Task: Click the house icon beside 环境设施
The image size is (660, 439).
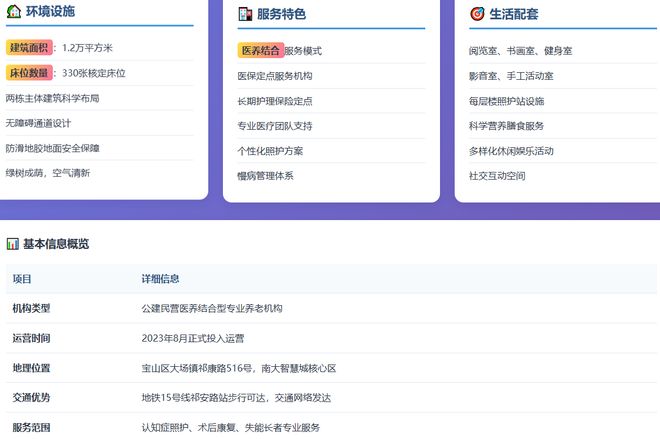Action: [14, 11]
